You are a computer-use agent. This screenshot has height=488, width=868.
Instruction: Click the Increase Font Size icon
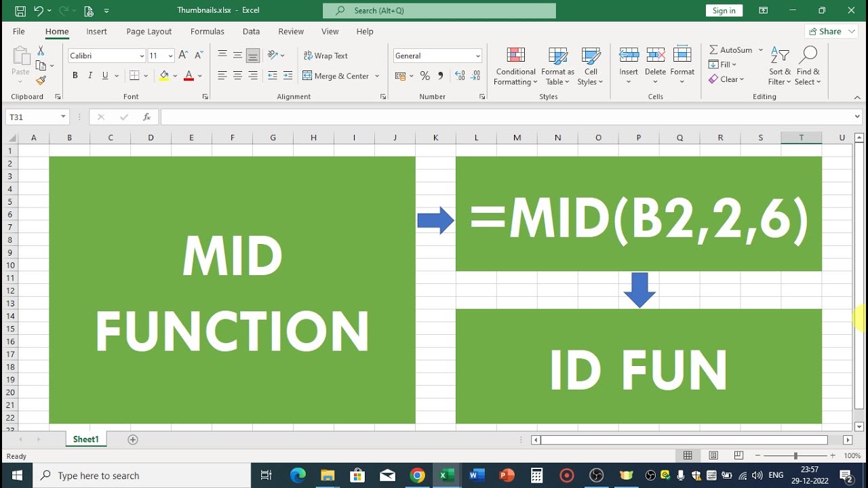tap(184, 56)
